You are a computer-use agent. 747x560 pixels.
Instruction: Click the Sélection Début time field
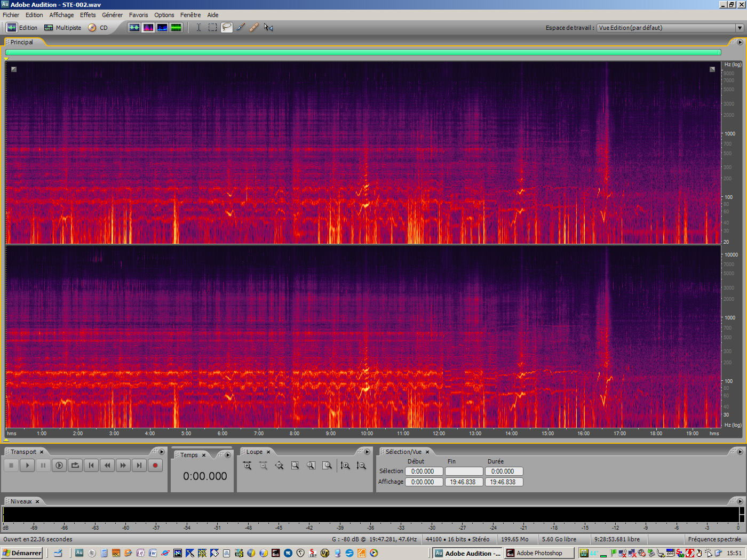[x=424, y=471]
